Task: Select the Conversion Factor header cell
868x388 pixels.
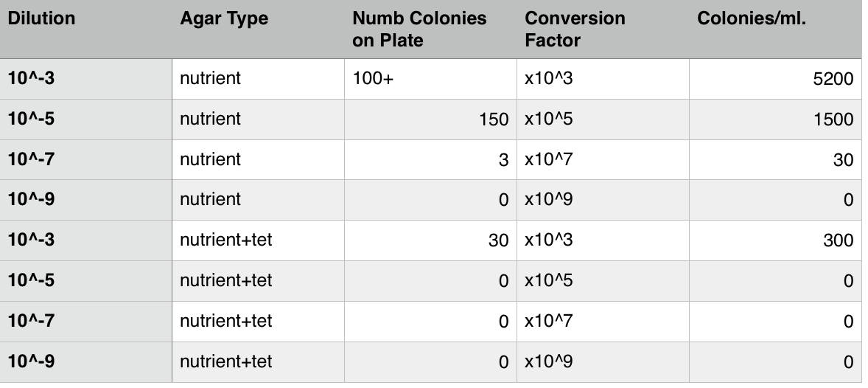Action: [575, 30]
